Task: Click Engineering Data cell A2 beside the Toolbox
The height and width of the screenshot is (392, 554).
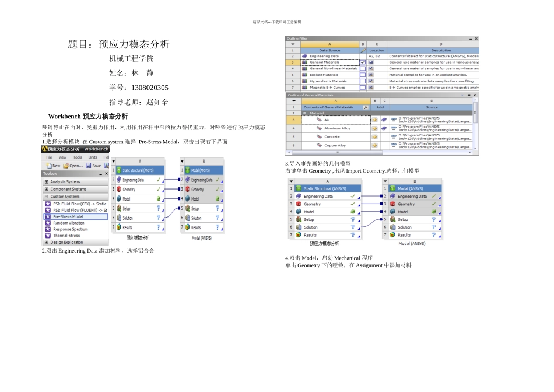Action: [x=140, y=180]
